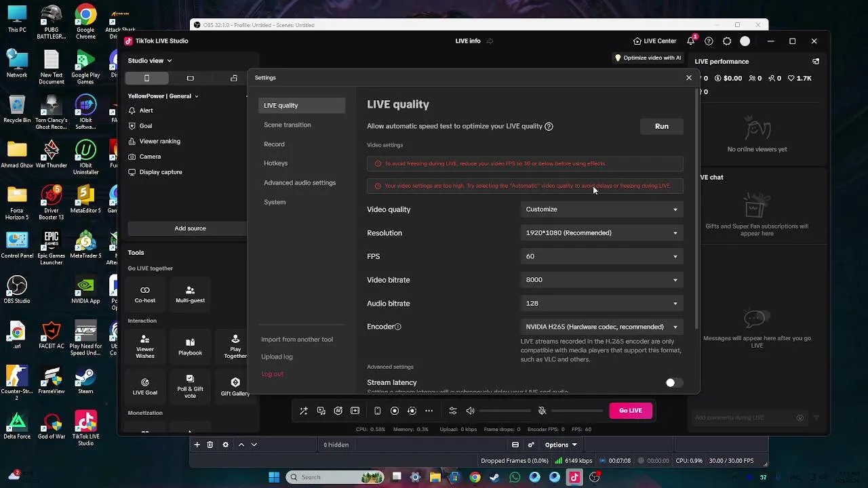
Task: Select portrait phone layout toggle
Action: click(146, 79)
